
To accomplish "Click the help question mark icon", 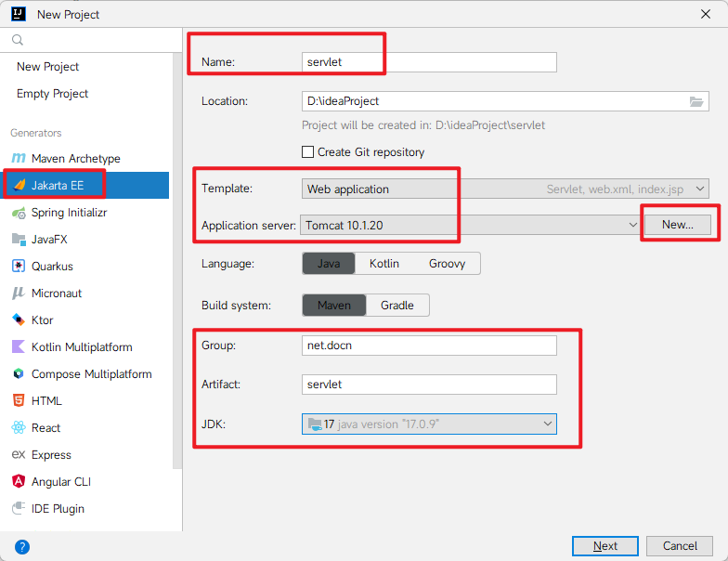I will point(22,546).
